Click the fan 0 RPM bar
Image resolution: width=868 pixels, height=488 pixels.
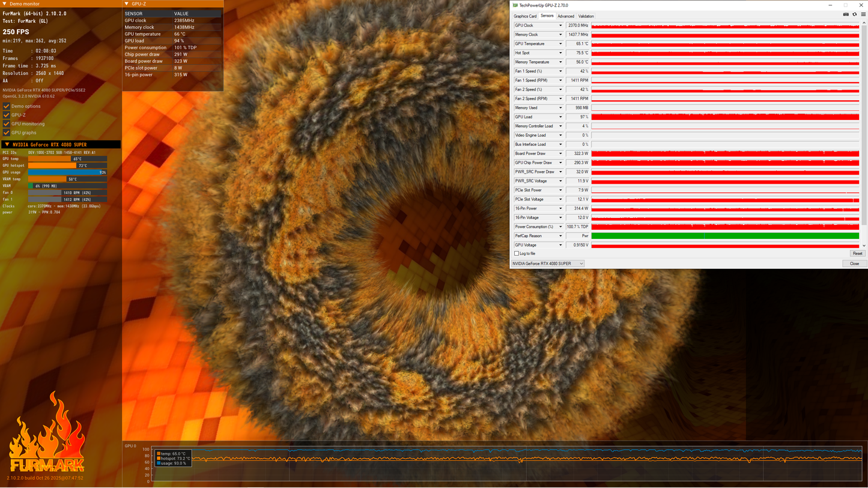67,193
